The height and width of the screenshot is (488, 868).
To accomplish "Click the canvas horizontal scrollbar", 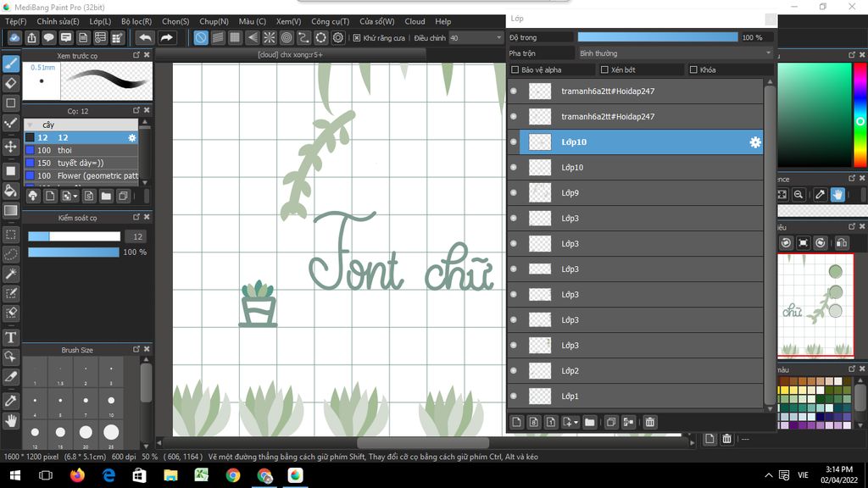I will pos(424,442).
